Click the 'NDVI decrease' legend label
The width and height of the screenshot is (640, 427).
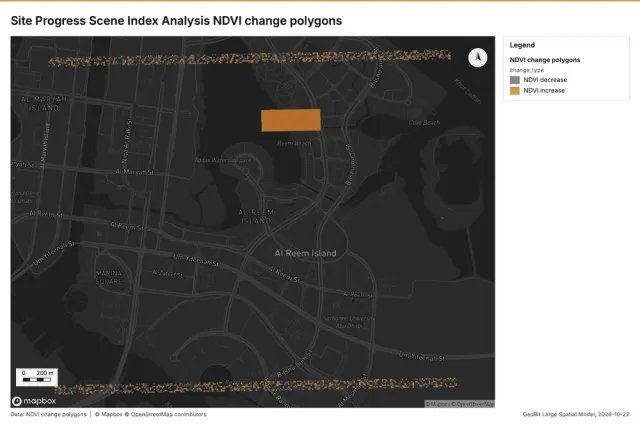[x=545, y=80]
